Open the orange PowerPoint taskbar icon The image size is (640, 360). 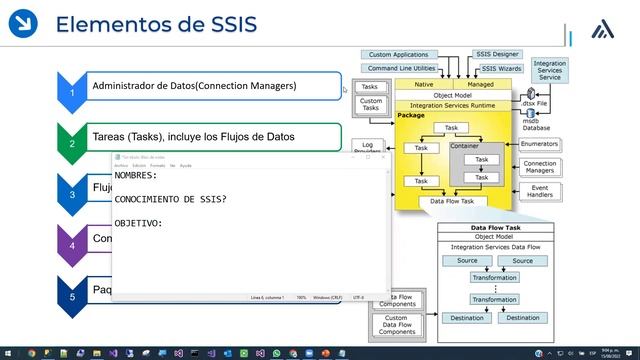(x=325, y=353)
